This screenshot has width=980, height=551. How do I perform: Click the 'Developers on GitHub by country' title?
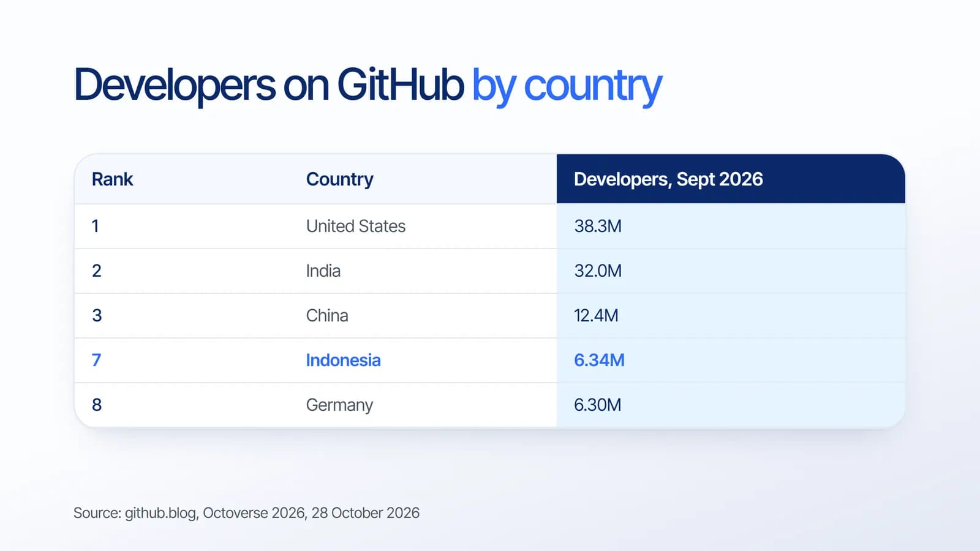[367, 85]
